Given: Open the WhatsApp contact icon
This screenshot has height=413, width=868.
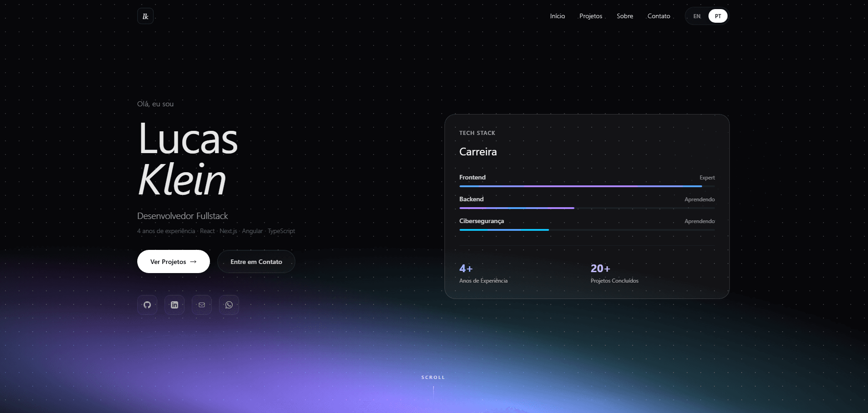Looking at the screenshot, I should pos(229,305).
